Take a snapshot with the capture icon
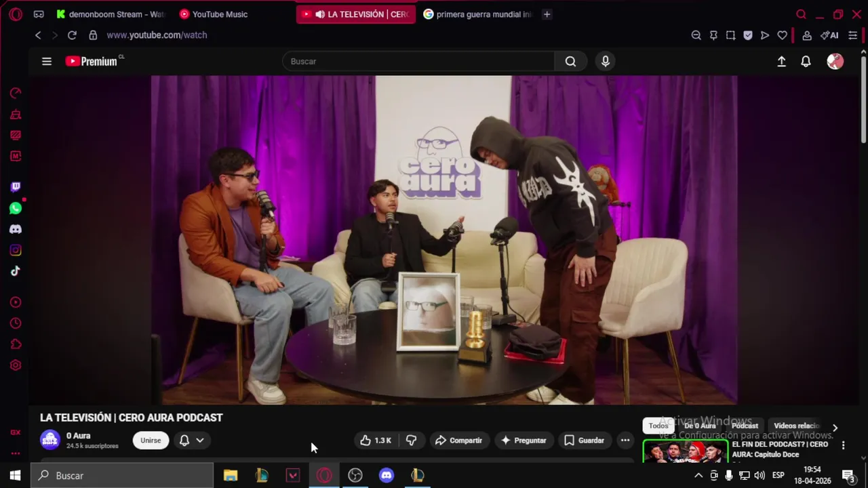Screen dimensions: 868x488 730,35
